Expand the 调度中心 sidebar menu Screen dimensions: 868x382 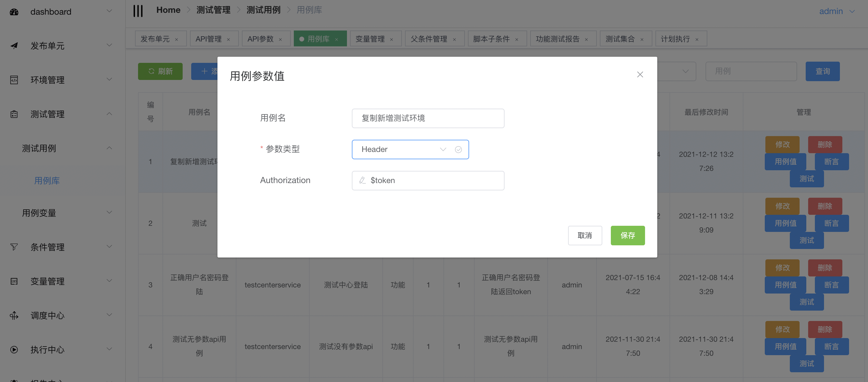point(109,315)
